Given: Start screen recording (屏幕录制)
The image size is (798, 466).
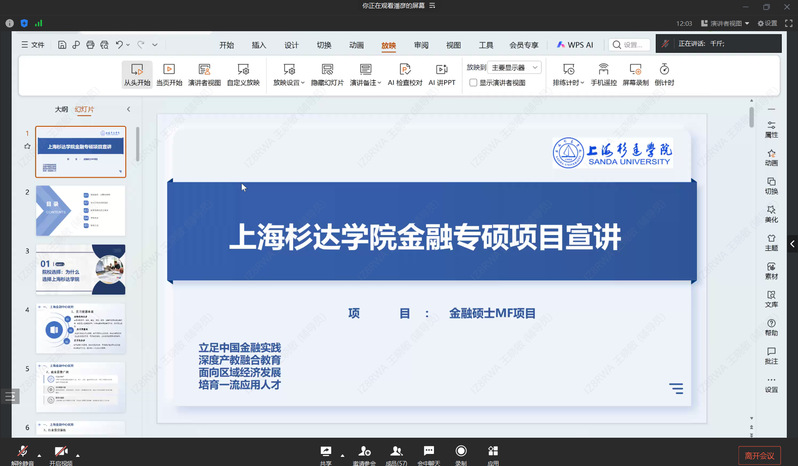Looking at the screenshot, I should tap(636, 74).
